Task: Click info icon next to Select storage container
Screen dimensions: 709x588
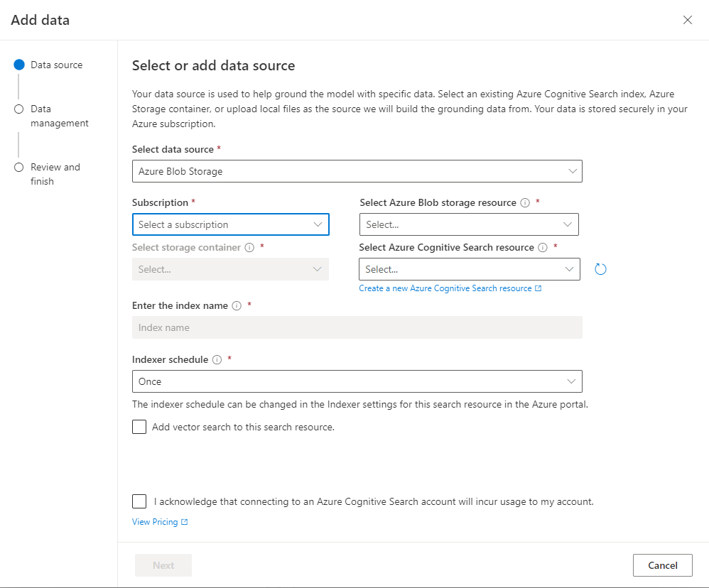Action: (249, 248)
